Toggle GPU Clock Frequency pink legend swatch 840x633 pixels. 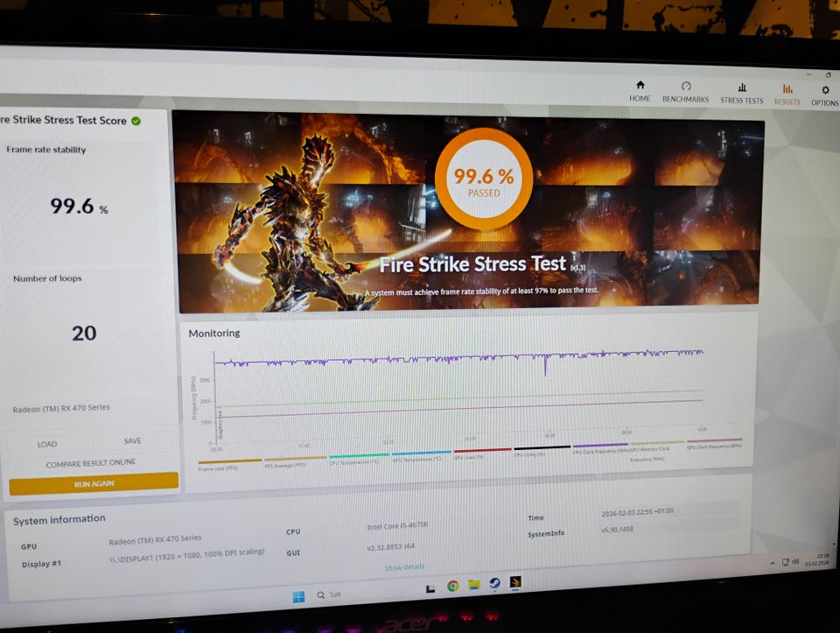click(714, 441)
